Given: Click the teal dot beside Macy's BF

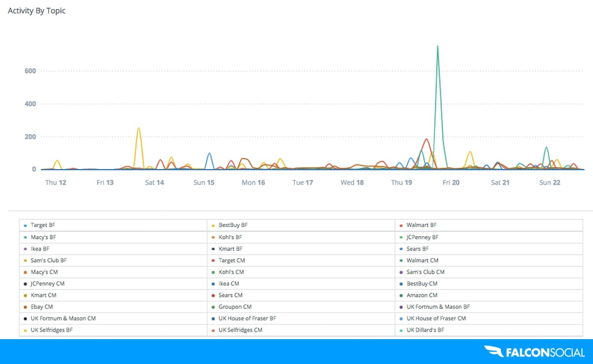Looking at the screenshot, I should point(25,237).
